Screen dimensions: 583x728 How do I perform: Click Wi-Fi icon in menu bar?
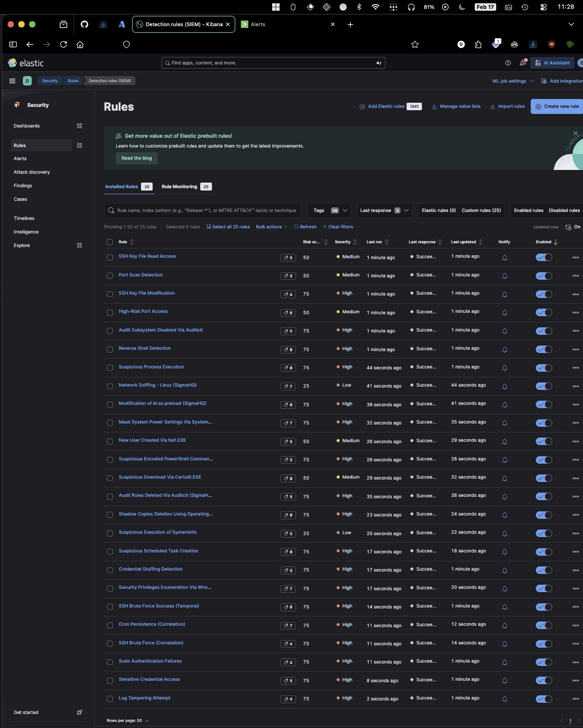point(375,7)
